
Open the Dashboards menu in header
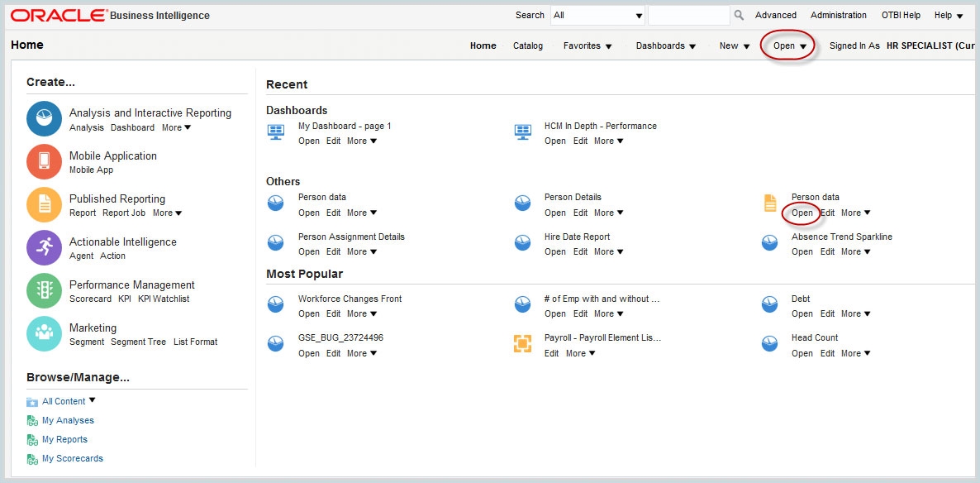665,46
